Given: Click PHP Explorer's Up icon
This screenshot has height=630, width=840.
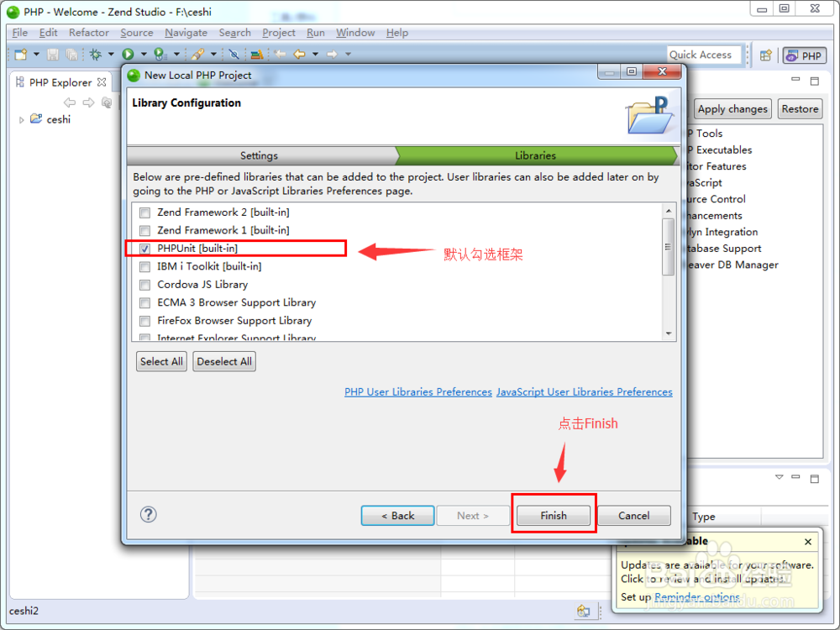Looking at the screenshot, I should click(x=108, y=102).
